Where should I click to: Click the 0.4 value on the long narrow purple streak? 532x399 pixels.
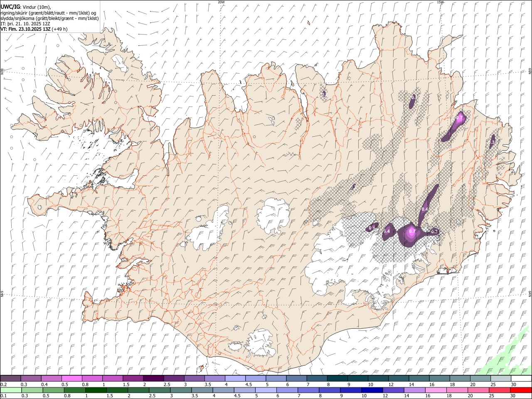pos(425,209)
